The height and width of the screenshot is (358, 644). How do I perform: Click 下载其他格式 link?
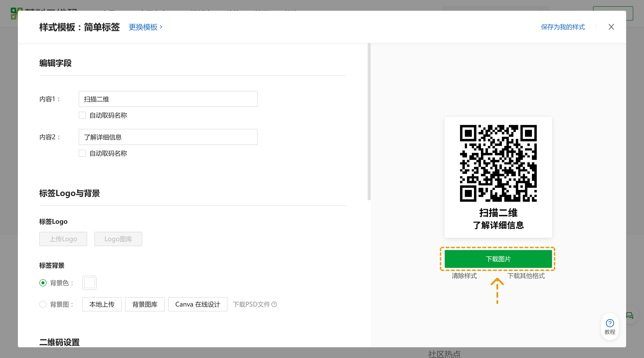tap(526, 276)
